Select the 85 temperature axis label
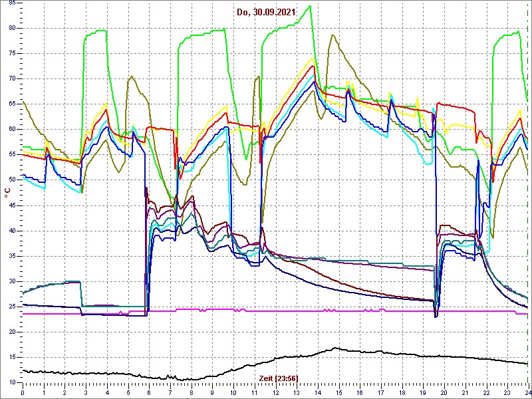The width and height of the screenshot is (532, 399). coord(12,3)
